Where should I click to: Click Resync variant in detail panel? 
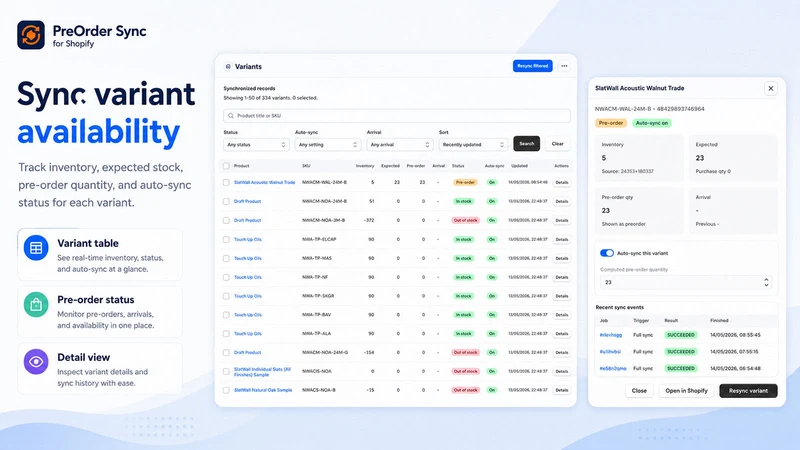748,391
